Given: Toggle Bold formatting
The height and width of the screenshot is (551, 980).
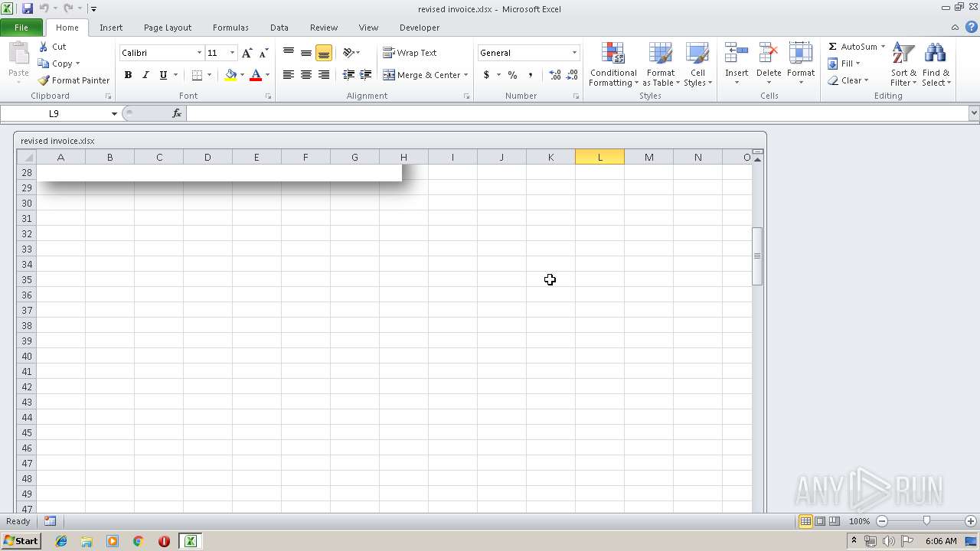Looking at the screenshot, I should pyautogui.click(x=128, y=75).
